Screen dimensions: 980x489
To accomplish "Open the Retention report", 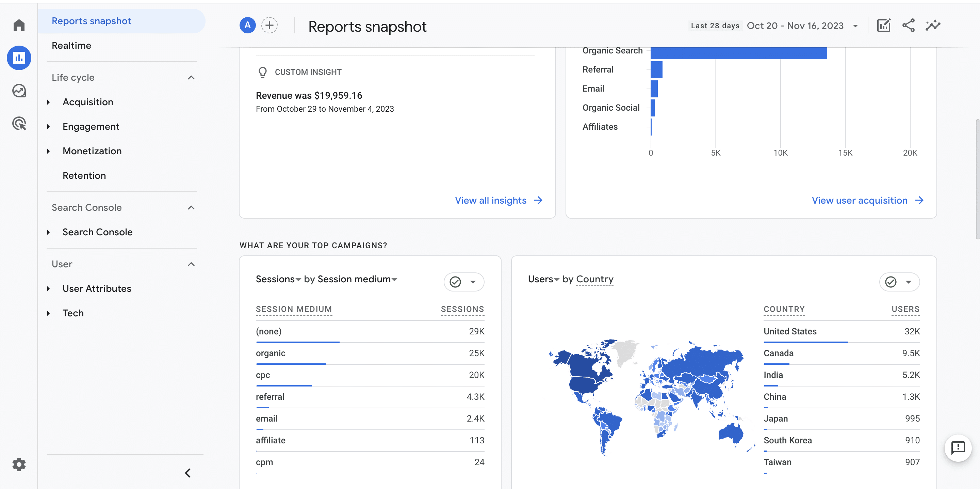I will (84, 176).
